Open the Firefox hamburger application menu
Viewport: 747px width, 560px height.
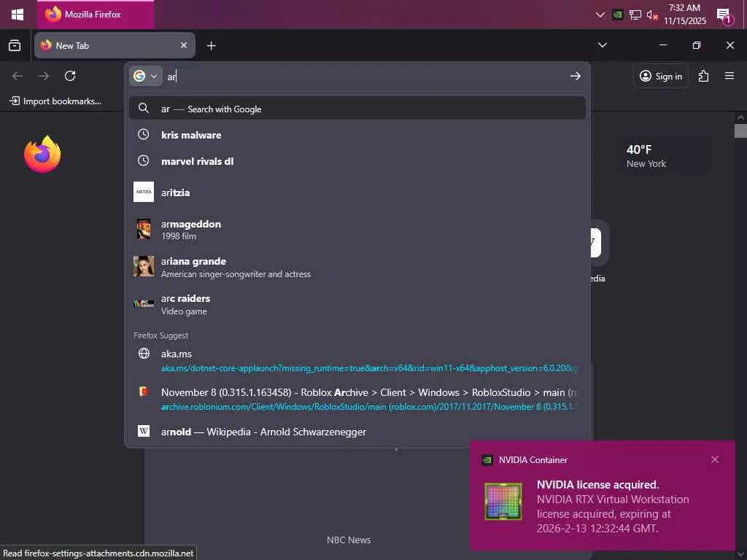pos(729,76)
